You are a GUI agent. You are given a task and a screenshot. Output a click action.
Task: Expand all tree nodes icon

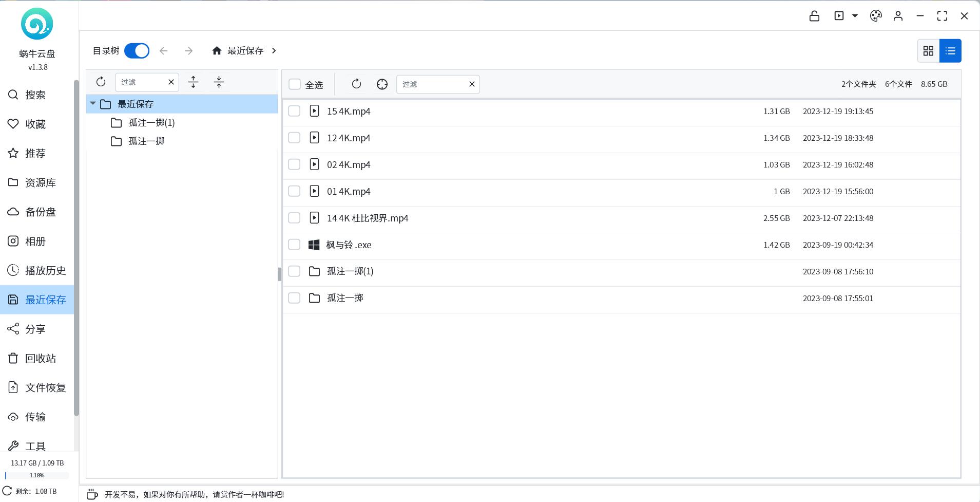(x=193, y=82)
